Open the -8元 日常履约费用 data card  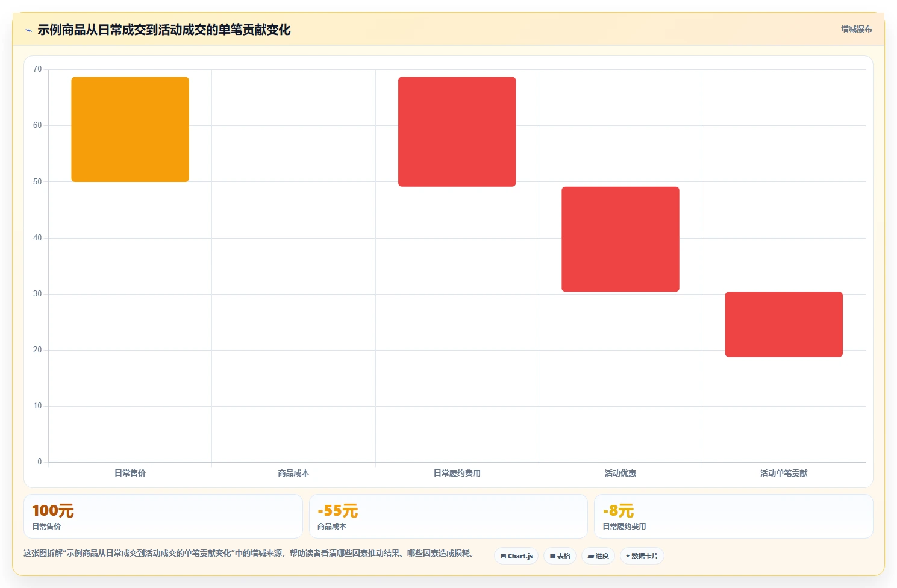click(x=734, y=516)
